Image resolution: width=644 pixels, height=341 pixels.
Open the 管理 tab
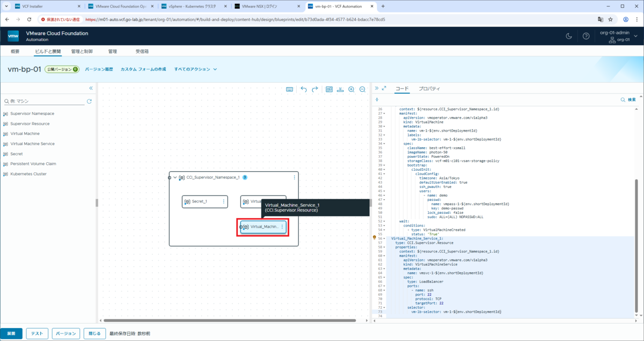(112, 52)
